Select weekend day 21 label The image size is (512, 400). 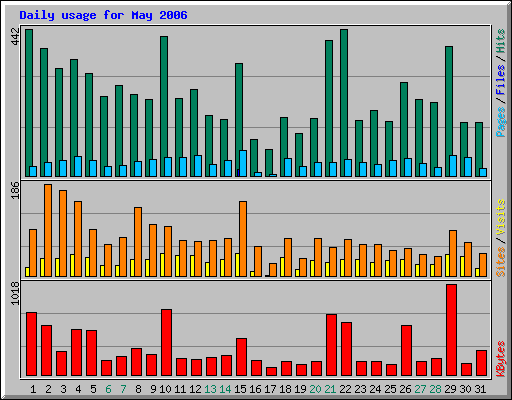330,389
